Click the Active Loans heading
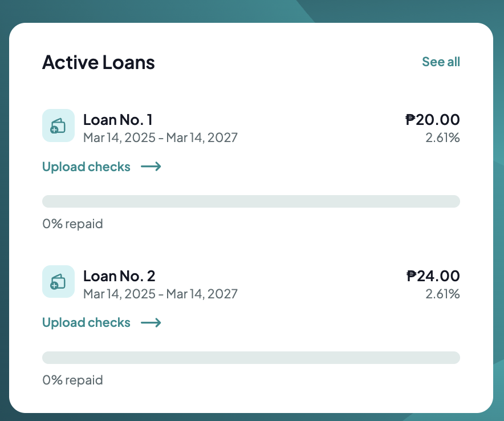504x421 pixels. [x=99, y=62]
